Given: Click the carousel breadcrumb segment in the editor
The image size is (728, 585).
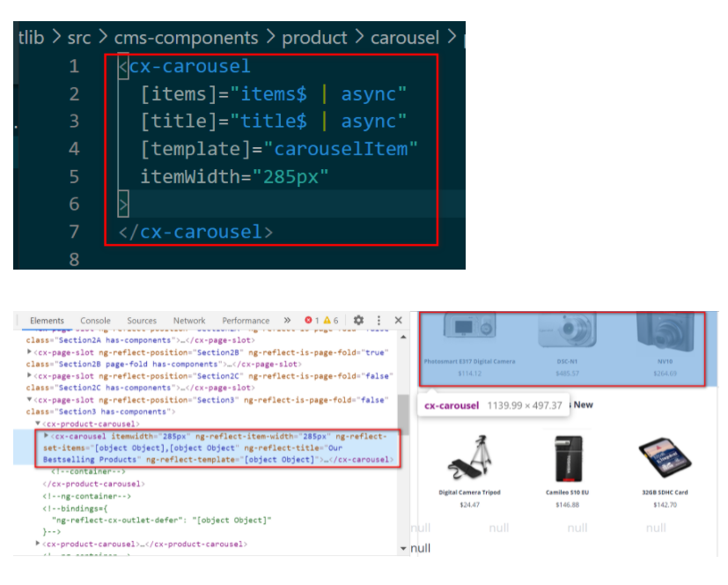Looking at the screenshot, I should (405, 38).
